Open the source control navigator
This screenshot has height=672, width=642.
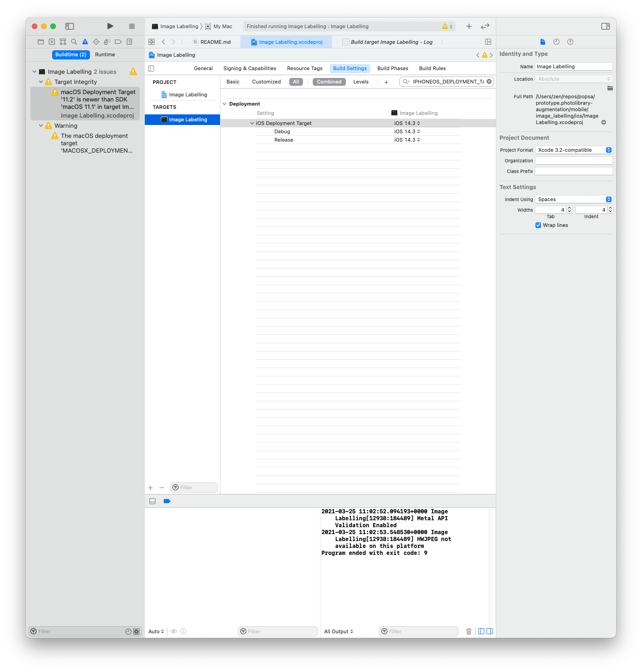(x=52, y=42)
